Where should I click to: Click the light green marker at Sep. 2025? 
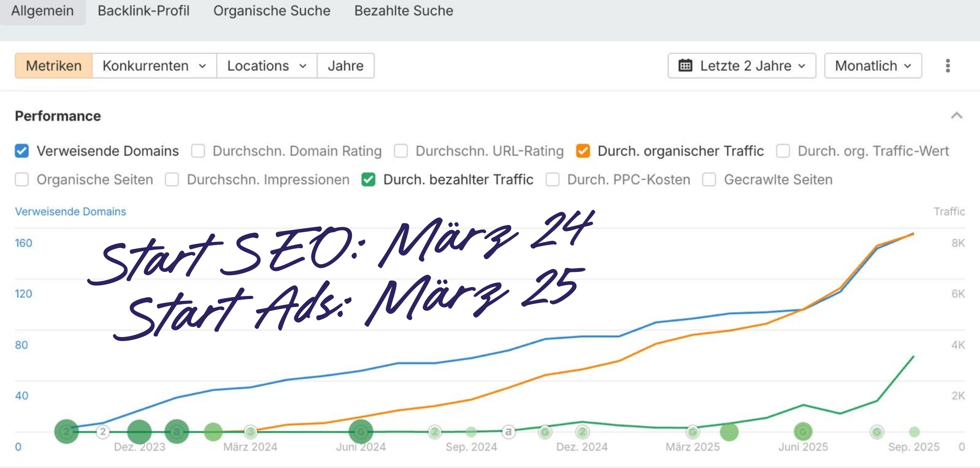pos(914,431)
